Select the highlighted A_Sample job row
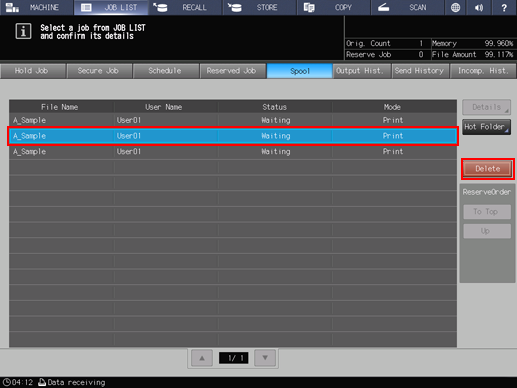This screenshot has height=388, width=517. (x=233, y=136)
